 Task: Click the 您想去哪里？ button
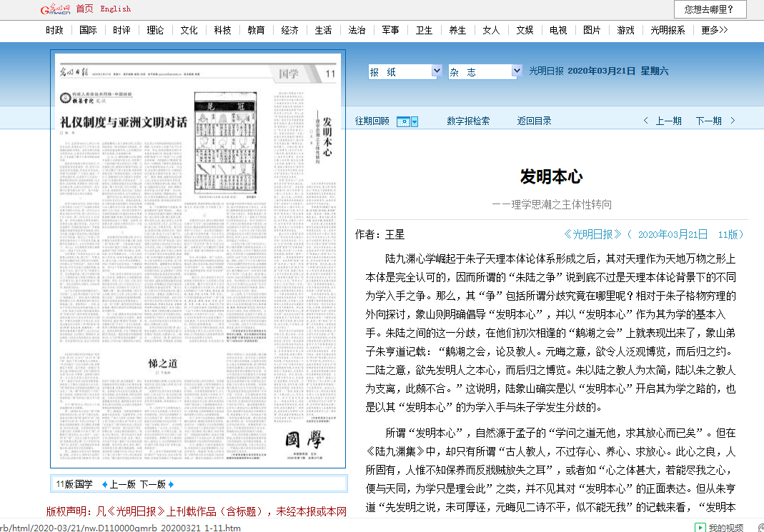pos(710,9)
